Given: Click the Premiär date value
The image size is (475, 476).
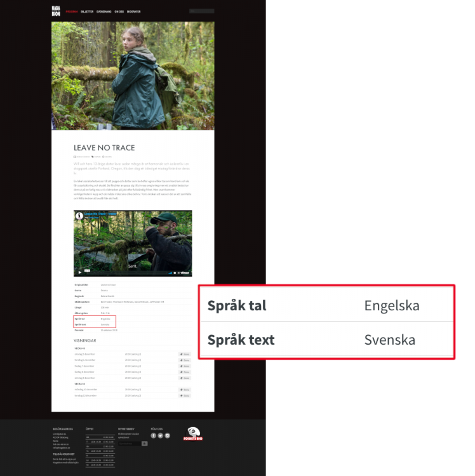Looking at the screenshot, I should [x=109, y=330].
